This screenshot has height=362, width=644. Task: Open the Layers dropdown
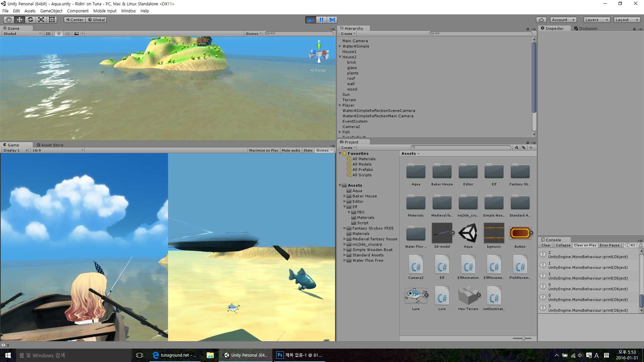pos(596,20)
